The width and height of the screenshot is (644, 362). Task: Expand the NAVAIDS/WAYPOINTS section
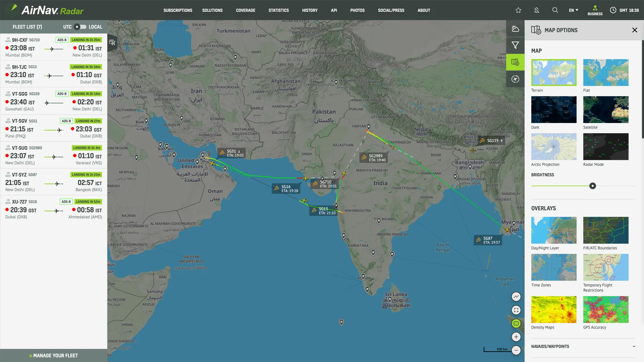634,346
